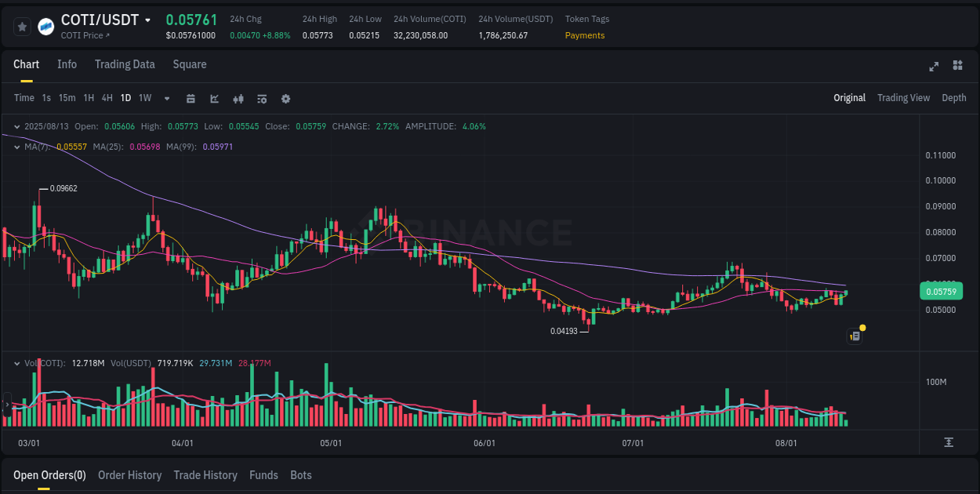Open chart settings gear icon
Image resolution: width=980 pixels, height=494 pixels.
point(285,98)
